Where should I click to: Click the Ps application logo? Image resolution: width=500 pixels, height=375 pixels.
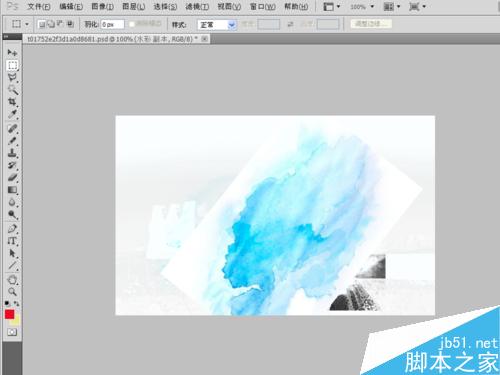12,6
